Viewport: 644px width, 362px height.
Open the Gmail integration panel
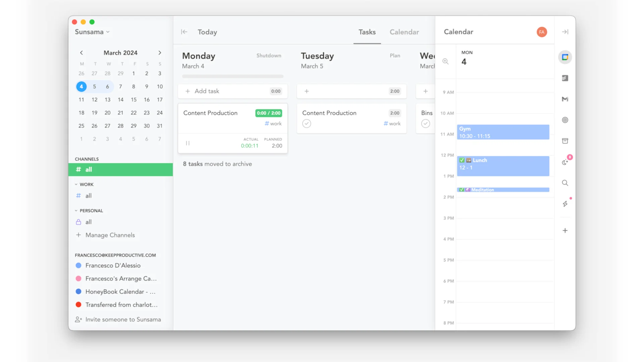(x=565, y=99)
